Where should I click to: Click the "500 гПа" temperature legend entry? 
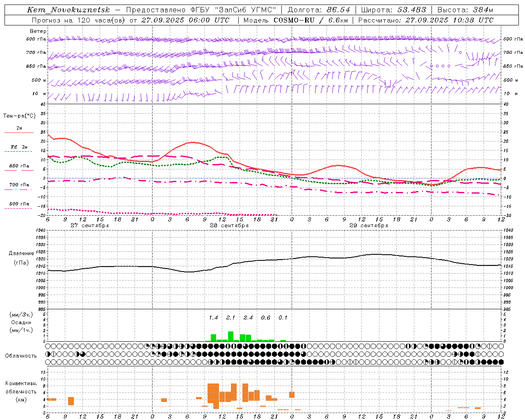pos(19,204)
